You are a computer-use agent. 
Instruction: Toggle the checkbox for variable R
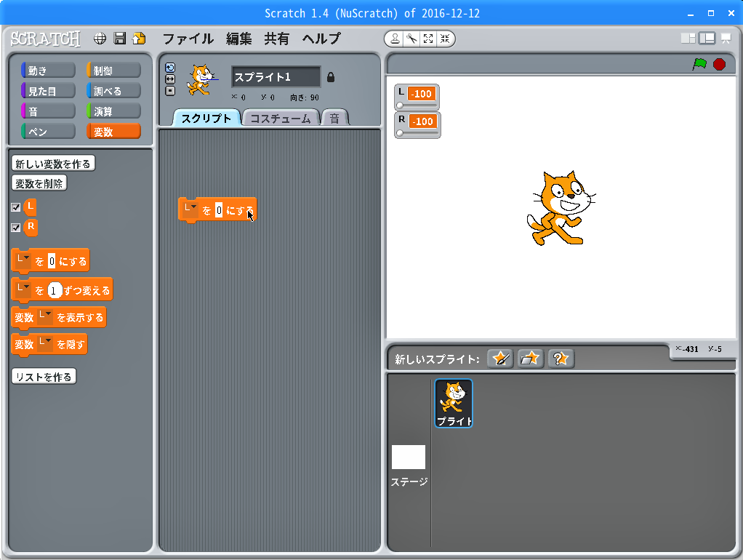16,228
